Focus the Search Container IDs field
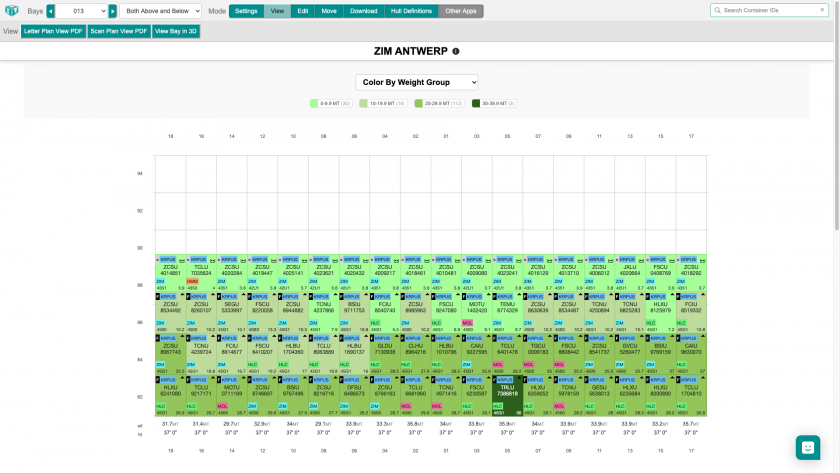This screenshot has width=840, height=473. 769,10
